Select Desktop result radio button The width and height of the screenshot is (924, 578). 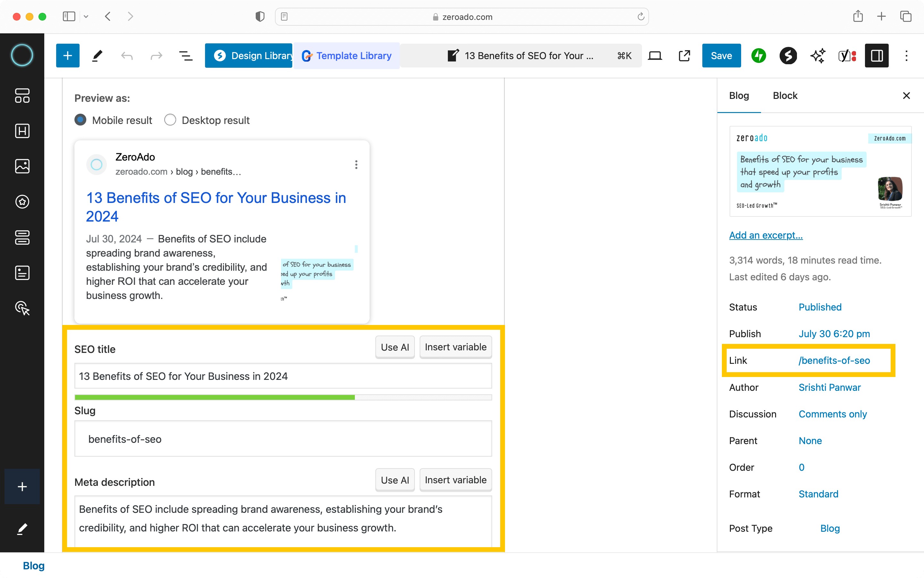coord(170,120)
